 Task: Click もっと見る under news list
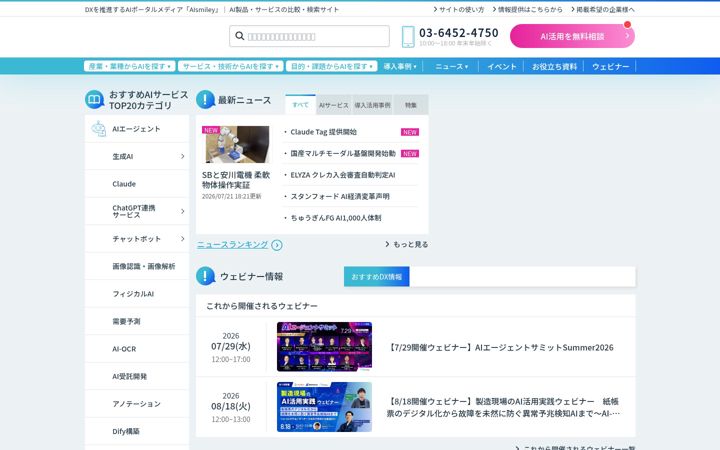pos(407,244)
